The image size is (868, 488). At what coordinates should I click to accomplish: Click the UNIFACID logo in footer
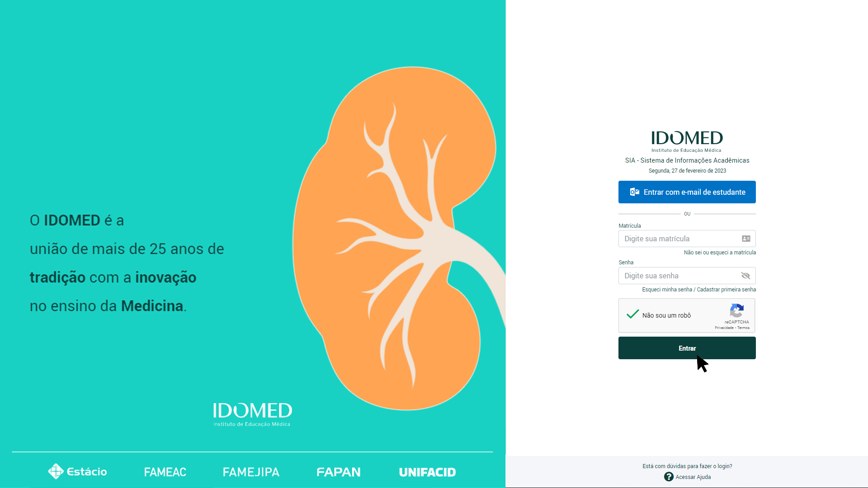click(x=427, y=472)
